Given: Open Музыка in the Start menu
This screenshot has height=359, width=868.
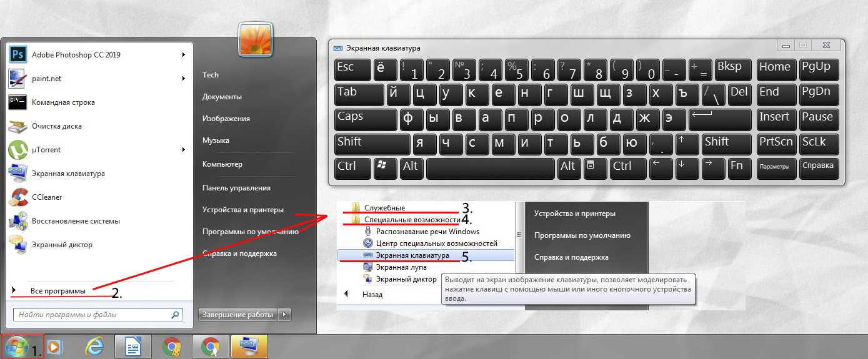Looking at the screenshot, I should (216, 140).
